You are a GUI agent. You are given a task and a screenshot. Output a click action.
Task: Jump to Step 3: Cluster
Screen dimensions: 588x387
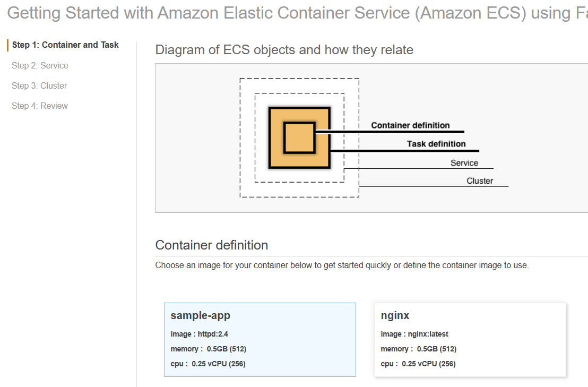pyautogui.click(x=39, y=85)
